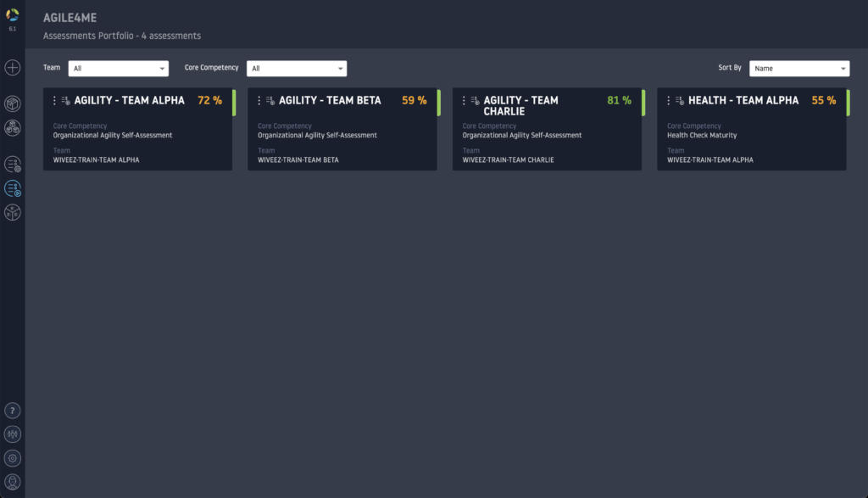868x498 pixels.
Task: Open the Sort By Name dropdown
Action: point(799,69)
